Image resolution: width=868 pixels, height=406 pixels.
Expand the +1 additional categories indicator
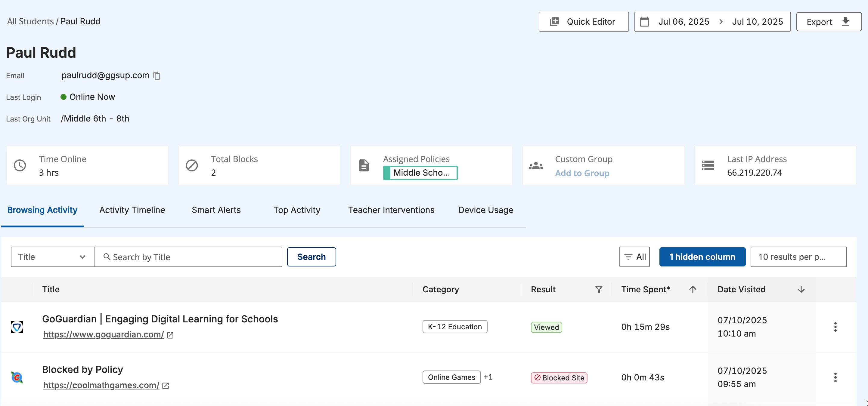488,377
